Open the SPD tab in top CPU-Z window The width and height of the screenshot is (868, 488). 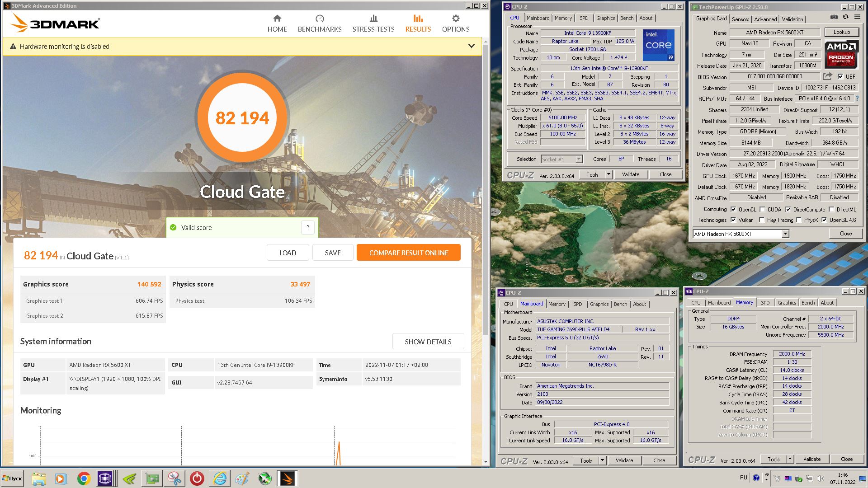(584, 18)
